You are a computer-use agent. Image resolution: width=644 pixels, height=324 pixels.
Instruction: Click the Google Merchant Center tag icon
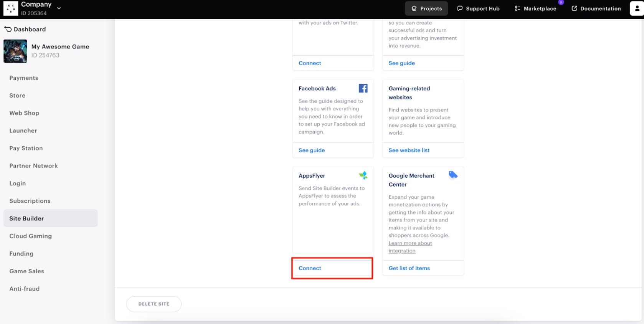[453, 175]
